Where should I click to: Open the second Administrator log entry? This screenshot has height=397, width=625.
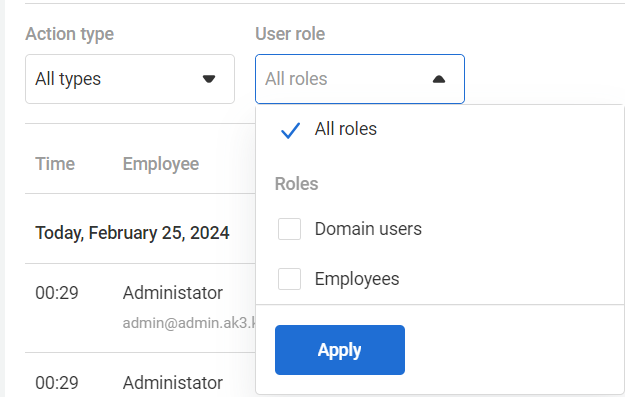[x=173, y=383]
